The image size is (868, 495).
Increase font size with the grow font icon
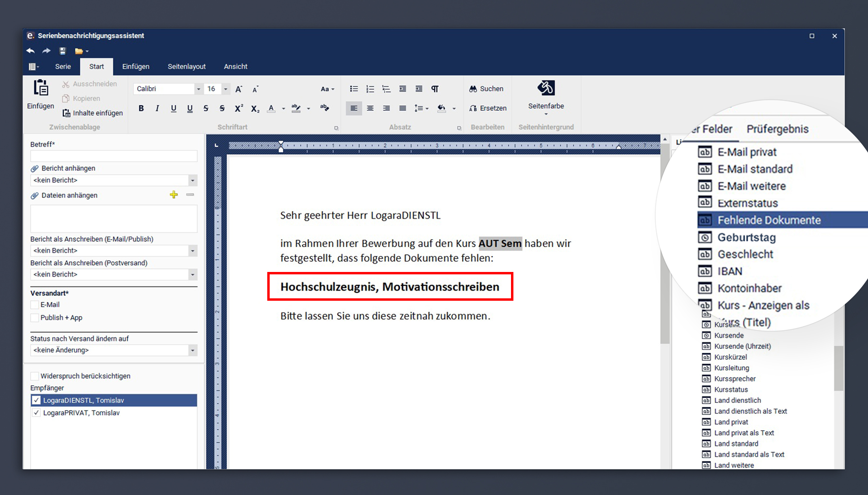pos(239,89)
